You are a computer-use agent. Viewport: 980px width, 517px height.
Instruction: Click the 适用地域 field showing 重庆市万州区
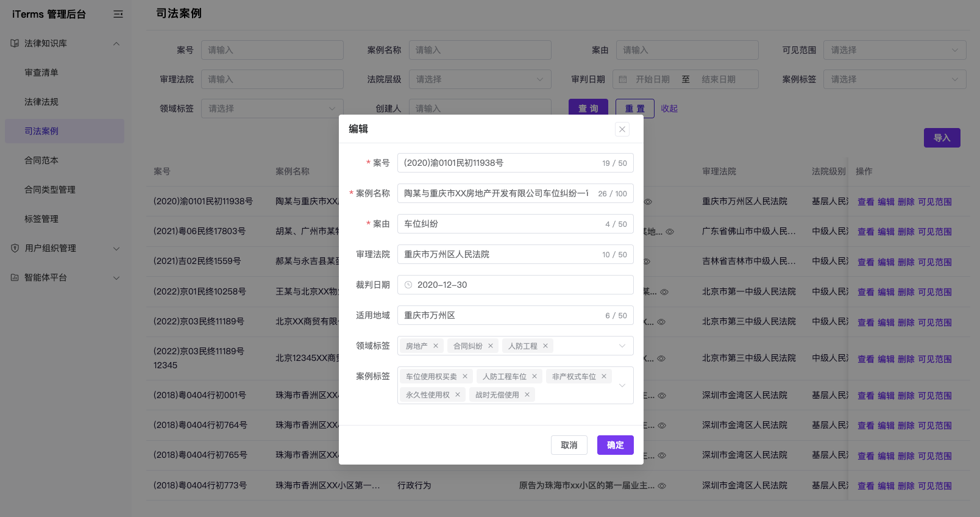pos(516,315)
